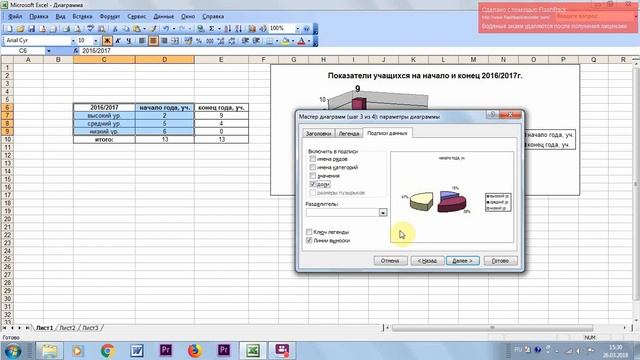Select cell 'конец года, уч.' header

point(221,107)
